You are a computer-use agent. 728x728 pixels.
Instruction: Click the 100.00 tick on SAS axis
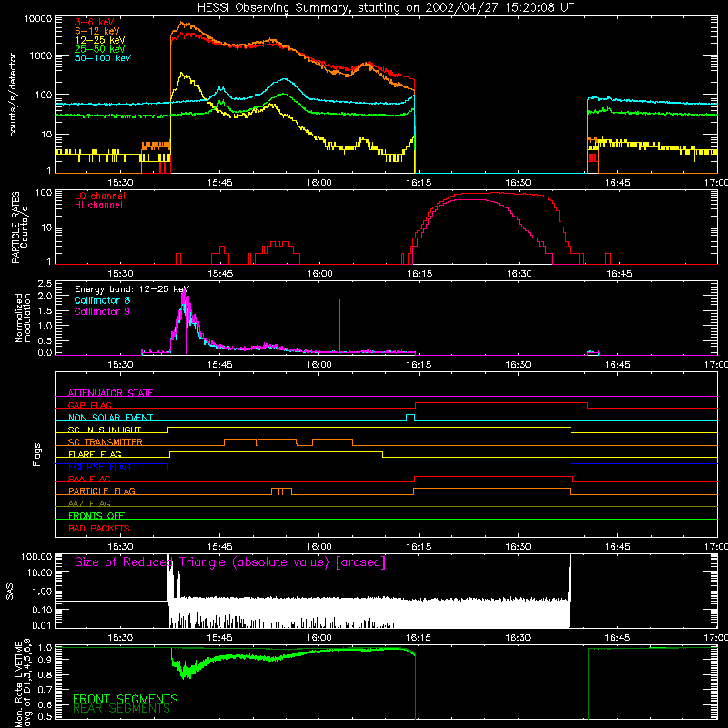point(36,556)
